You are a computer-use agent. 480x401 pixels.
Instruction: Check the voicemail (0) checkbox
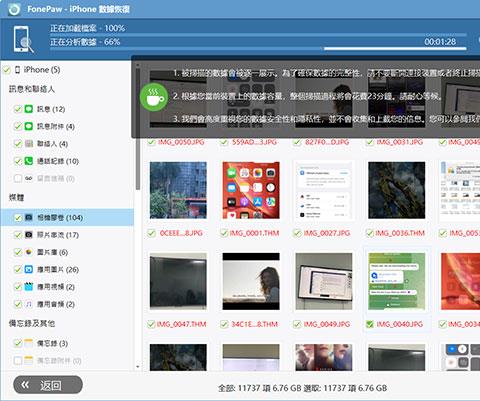click(18, 179)
